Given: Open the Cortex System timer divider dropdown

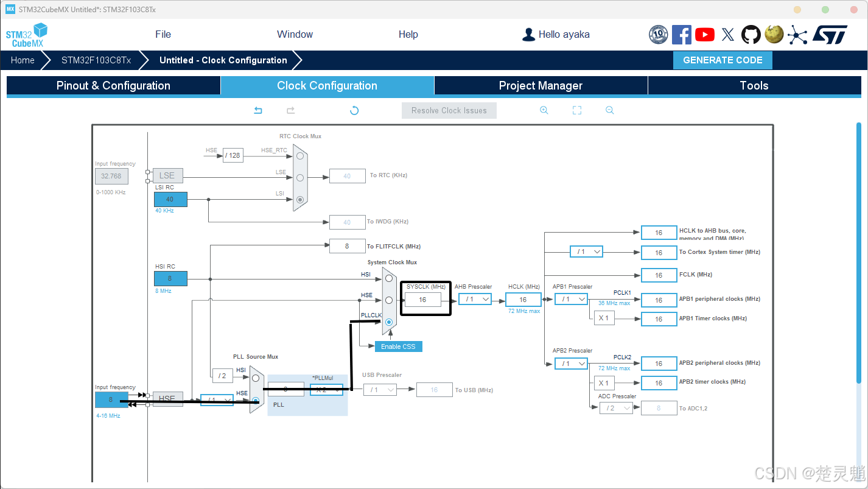Looking at the screenshot, I should point(586,252).
